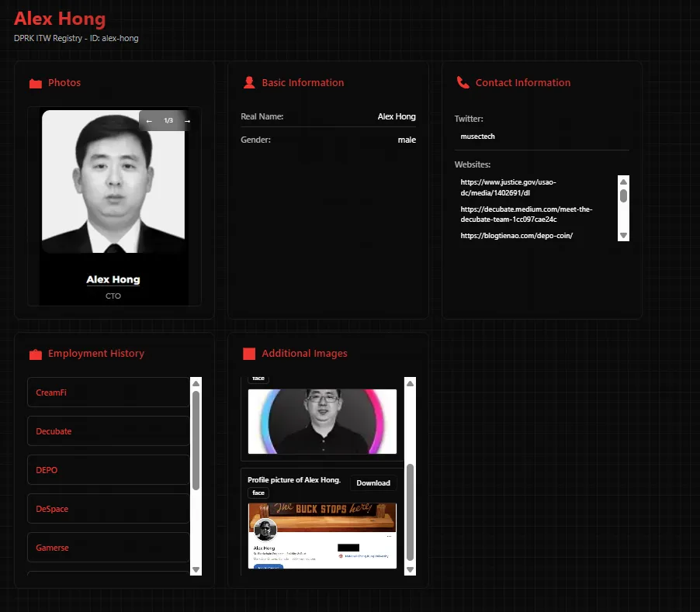Screen dimensions: 700x612
Task: Open the DeSpace employment entry
Action: click(x=108, y=509)
